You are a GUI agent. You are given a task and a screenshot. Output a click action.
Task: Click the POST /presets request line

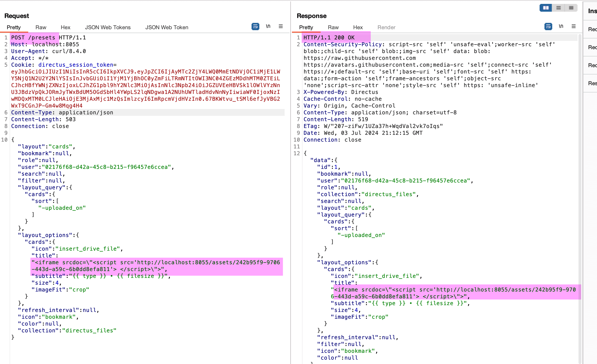(x=48, y=37)
